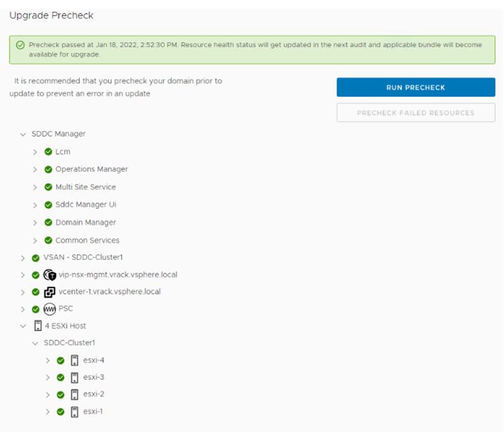Click the green status check beside Lcm
The width and height of the screenshot is (504, 432).
48,151
